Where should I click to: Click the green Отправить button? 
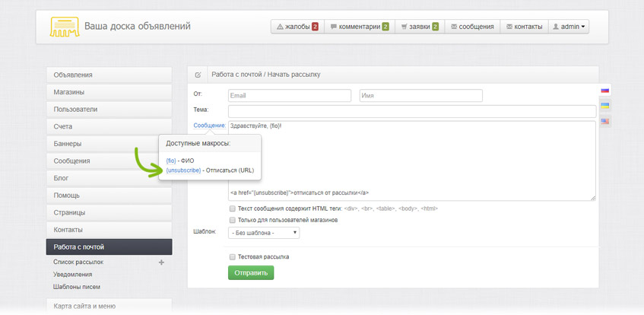click(x=251, y=272)
